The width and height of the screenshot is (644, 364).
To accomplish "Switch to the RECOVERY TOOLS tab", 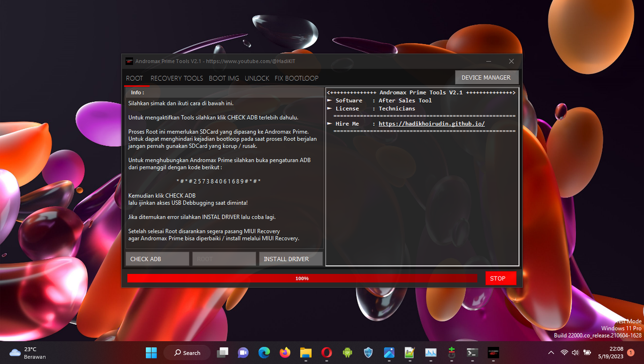I will pos(177,78).
